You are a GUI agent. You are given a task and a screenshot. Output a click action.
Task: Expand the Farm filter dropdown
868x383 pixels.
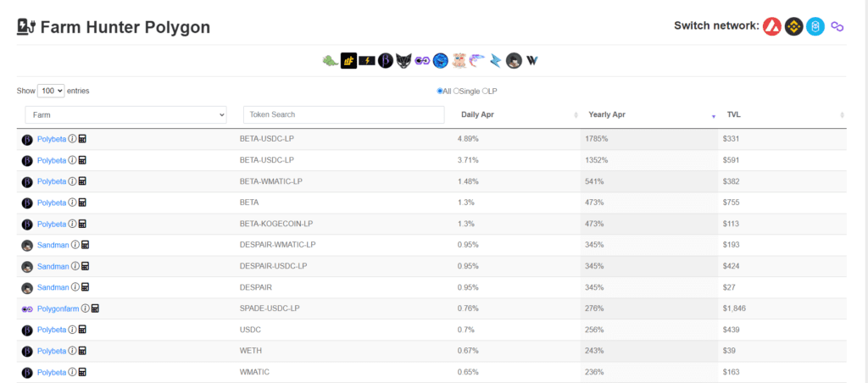tap(126, 114)
